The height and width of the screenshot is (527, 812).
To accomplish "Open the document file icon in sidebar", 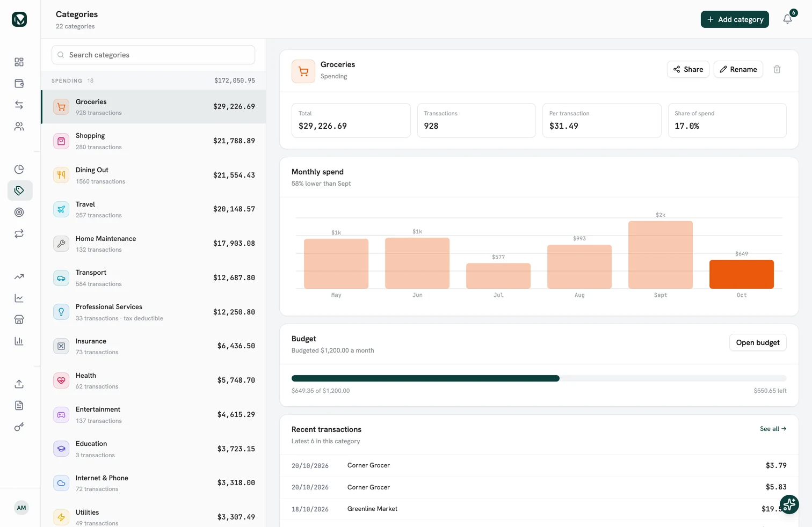I will [x=19, y=406].
